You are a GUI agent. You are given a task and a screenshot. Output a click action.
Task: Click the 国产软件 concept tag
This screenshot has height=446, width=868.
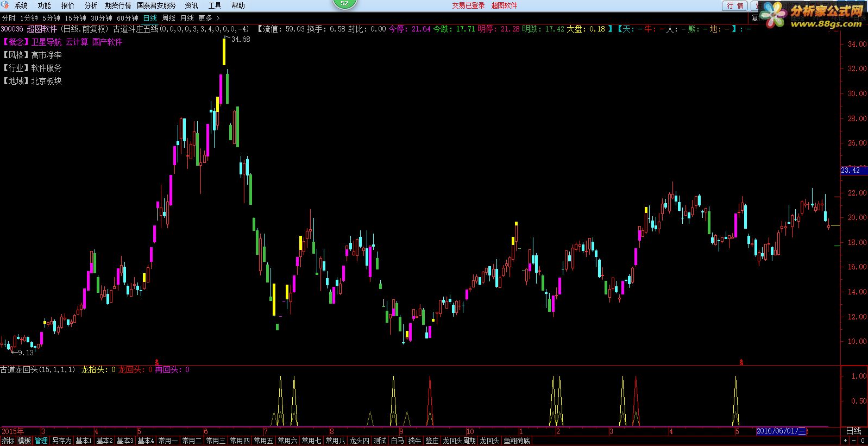(x=107, y=42)
